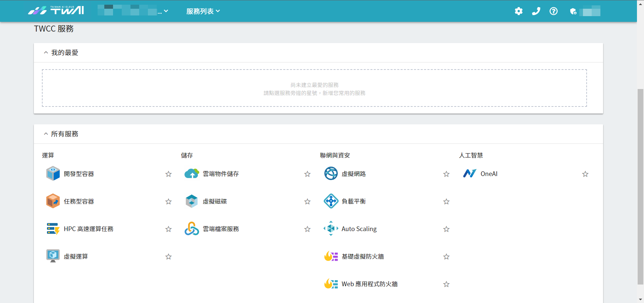Collapse the 我的最愛 section

pos(46,52)
